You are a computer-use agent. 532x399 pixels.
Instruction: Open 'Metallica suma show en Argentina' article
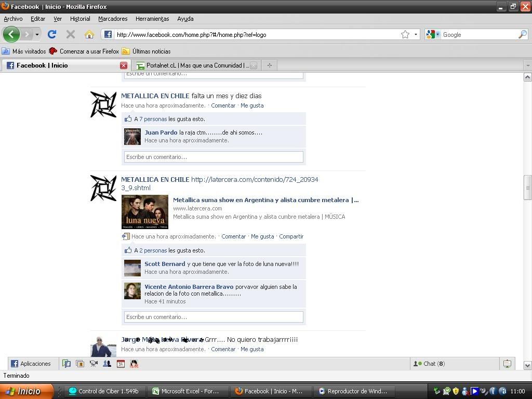(265, 200)
